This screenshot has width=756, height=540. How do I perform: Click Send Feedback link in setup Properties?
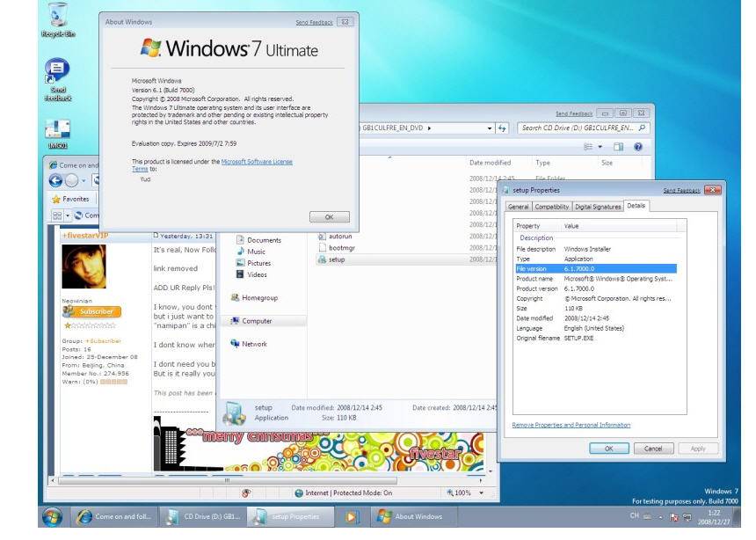(x=681, y=191)
